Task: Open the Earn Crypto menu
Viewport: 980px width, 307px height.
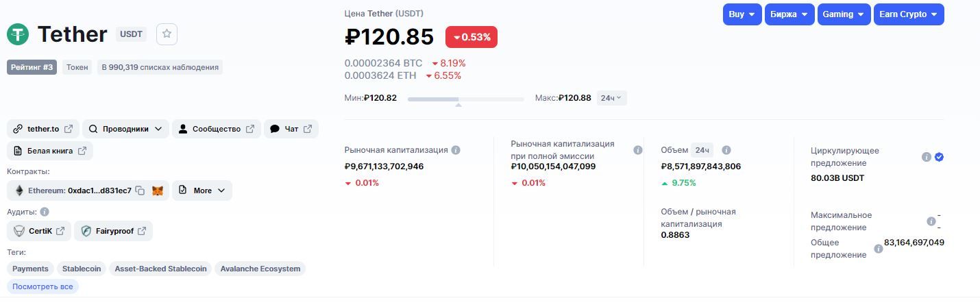Action: (909, 14)
